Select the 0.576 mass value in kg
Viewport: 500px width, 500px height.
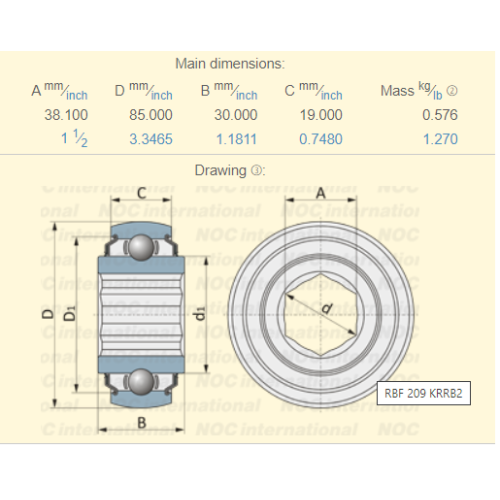pos(440,115)
